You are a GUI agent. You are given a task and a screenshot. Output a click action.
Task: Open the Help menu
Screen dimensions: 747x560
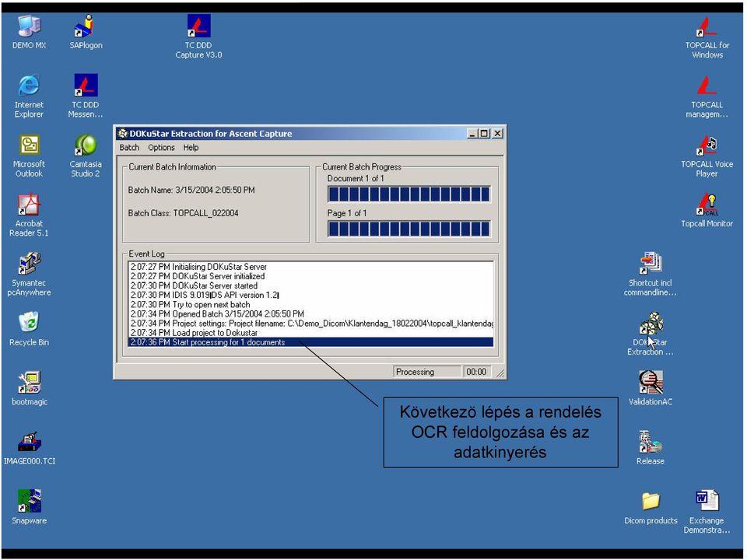[x=191, y=148]
